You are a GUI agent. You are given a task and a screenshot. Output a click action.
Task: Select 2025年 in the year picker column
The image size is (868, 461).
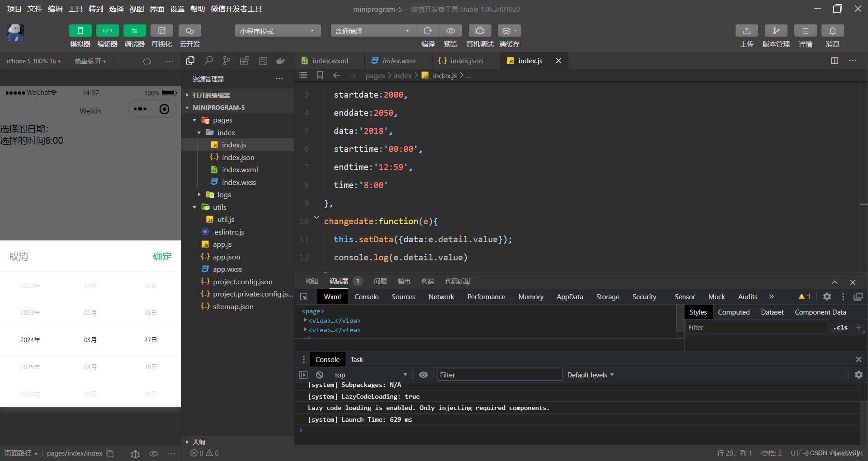[30, 367]
